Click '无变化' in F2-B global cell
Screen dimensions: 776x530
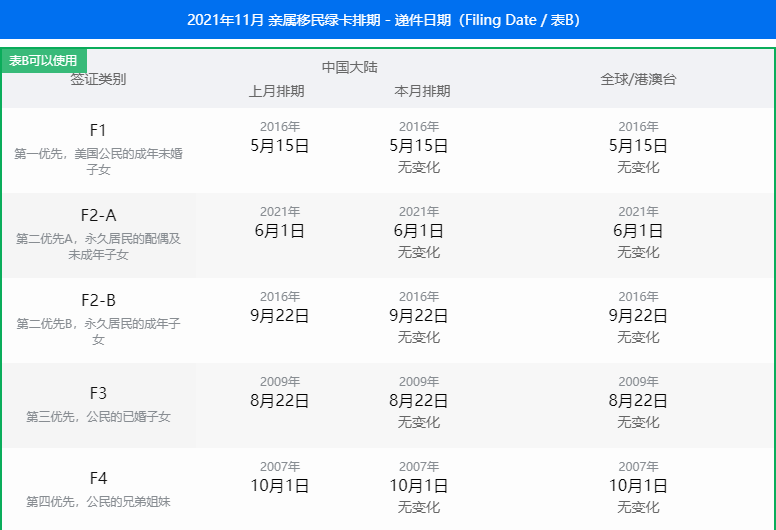[x=638, y=337]
